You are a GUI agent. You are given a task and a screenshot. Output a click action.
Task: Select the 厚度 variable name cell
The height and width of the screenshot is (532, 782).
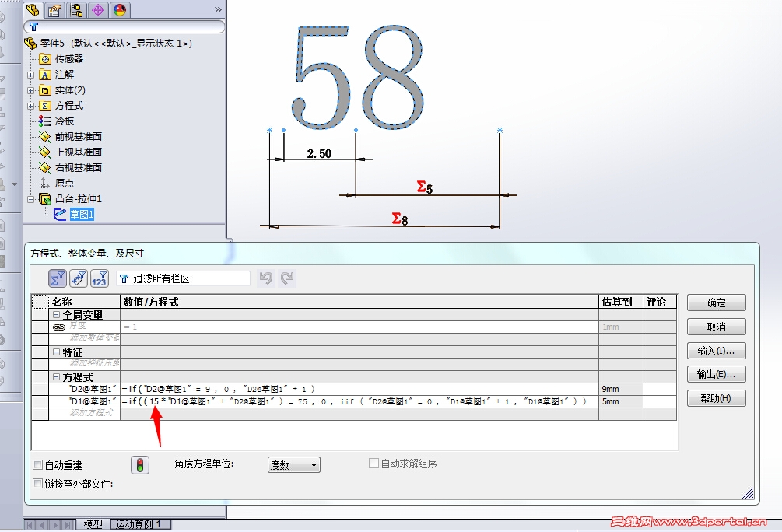pyautogui.click(x=84, y=327)
